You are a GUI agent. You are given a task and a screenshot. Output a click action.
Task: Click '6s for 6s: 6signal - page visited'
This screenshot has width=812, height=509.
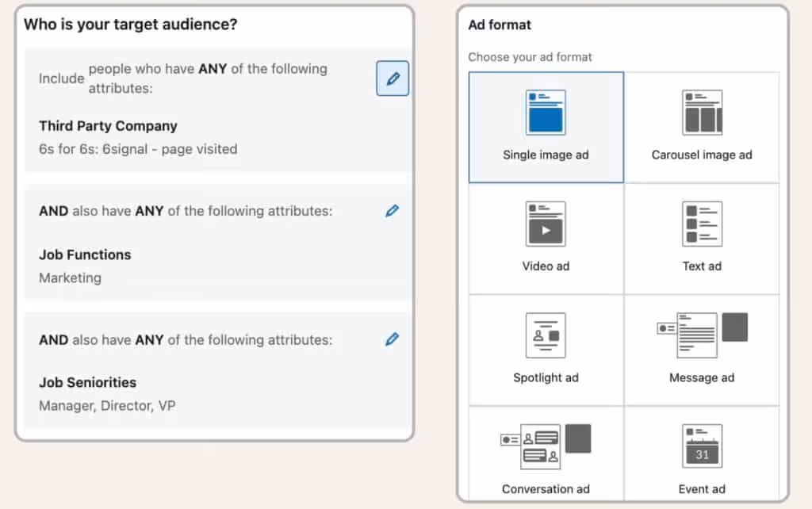point(138,149)
